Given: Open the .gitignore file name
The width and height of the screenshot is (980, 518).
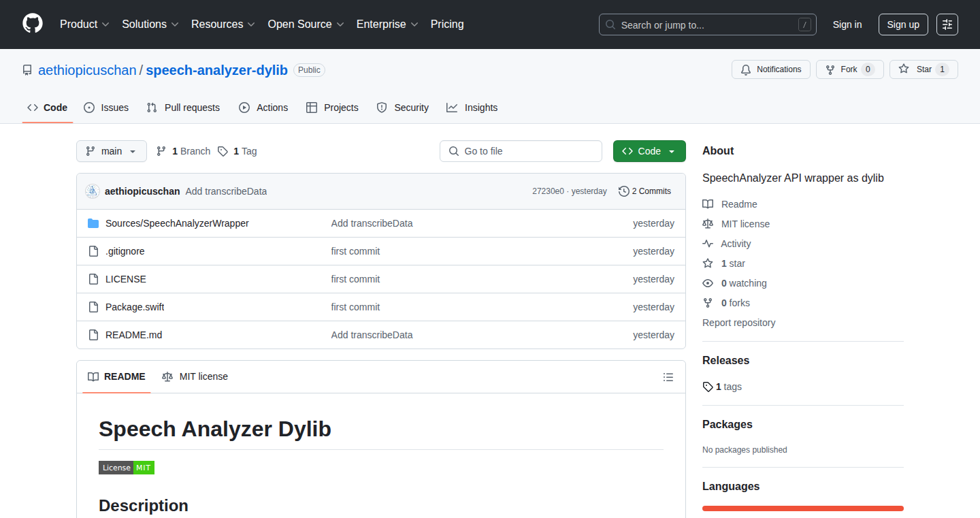Looking at the screenshot, I should (125, 251).
